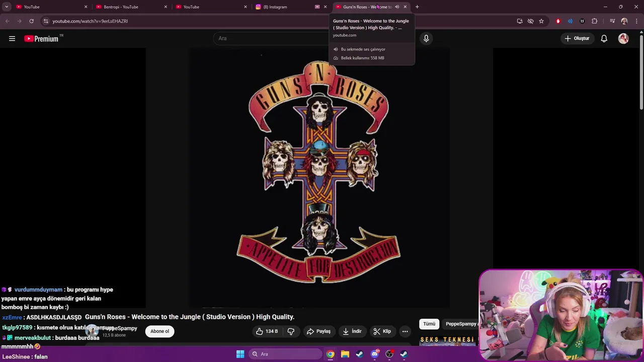Image resolution: width=644 pixels, height=362 pixels.
Task: Click the Windows taskbar search box
Action: (x=285, y=354)
